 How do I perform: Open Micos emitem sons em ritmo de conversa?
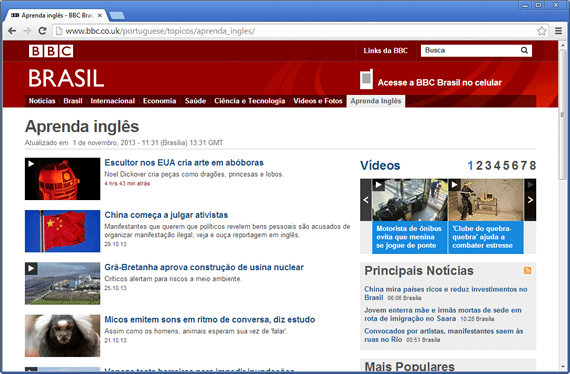(x=210, y=319)
